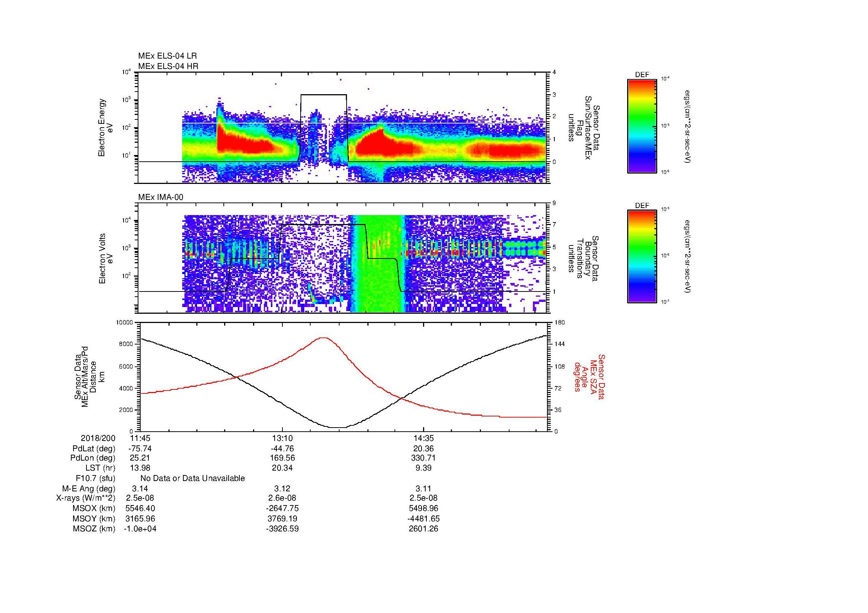Click the 'X-rays (W/m**2)' row label
Image resolution: width=868 pixels, height=613 pixels.
(x=85, y=498)
